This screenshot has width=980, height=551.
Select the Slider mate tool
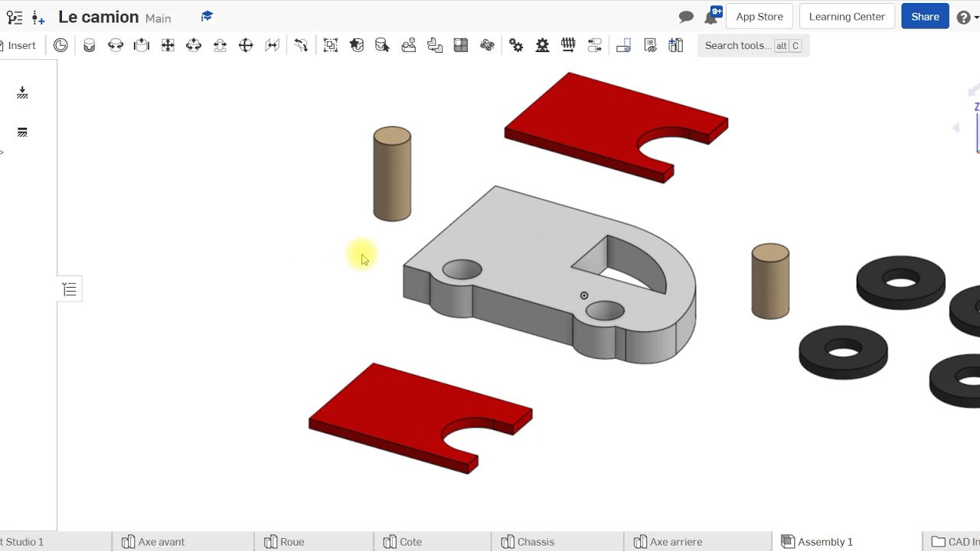click(142, 45)
